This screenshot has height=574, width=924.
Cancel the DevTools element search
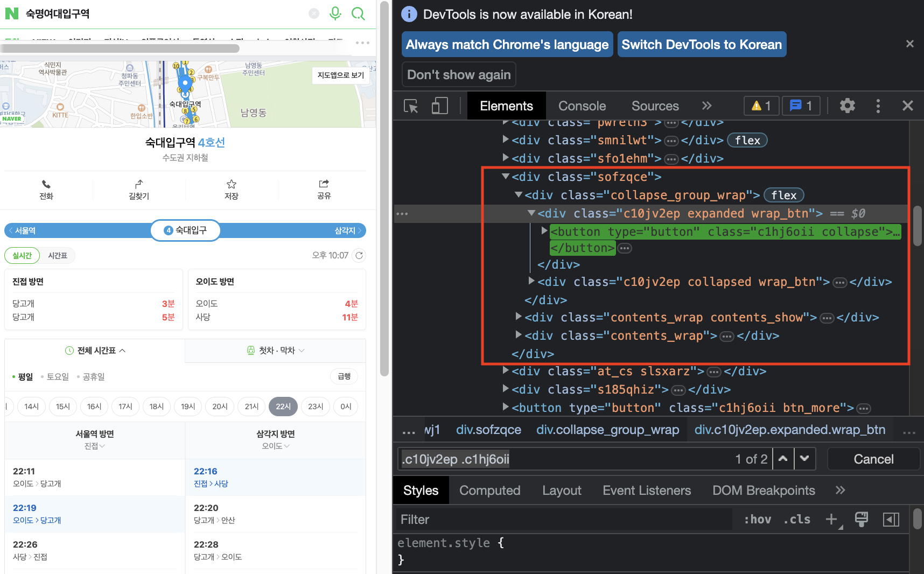(873, 459)
